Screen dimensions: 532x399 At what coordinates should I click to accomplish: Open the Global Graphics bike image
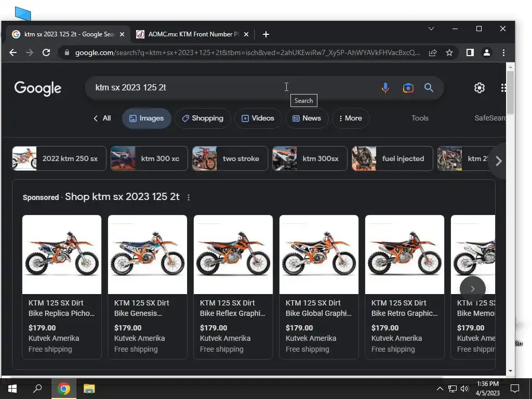319,255
